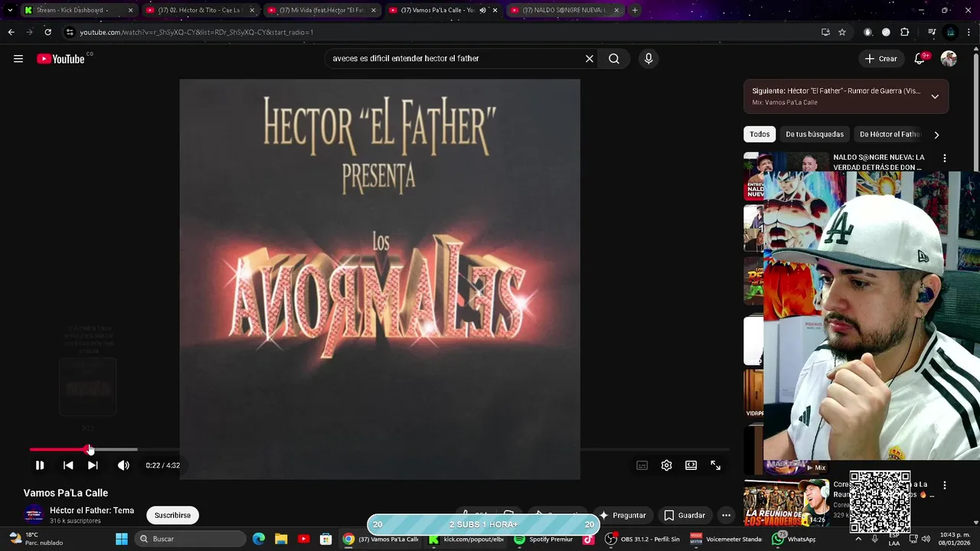Image resolution: width=980 pixels, height=551 pixels.
Task: Switch to OBS 31.1.2 in taskbar
Action: 642,539
